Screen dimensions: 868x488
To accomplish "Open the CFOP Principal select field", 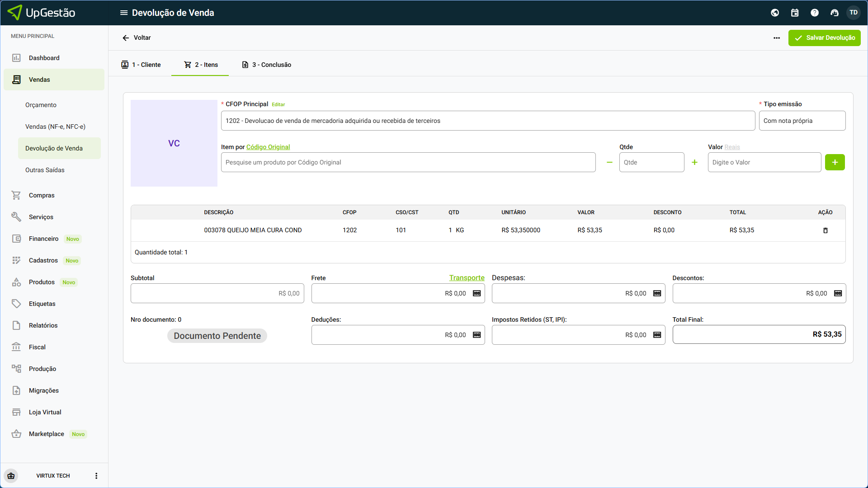I will coord(487,121).
